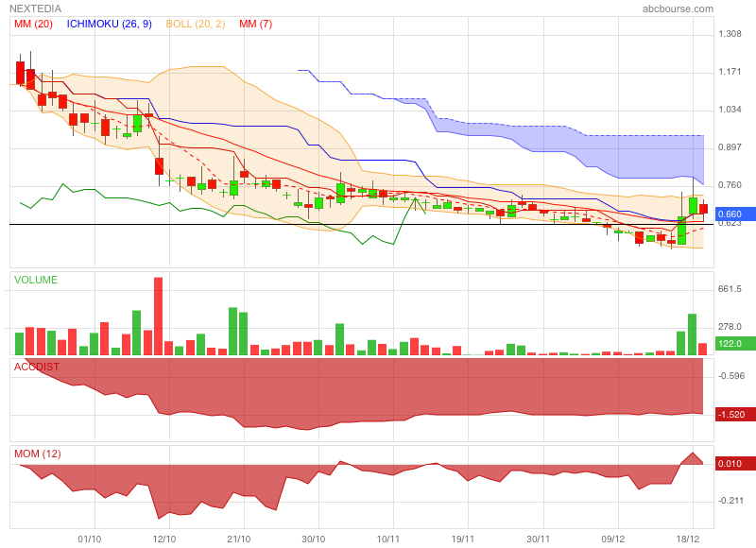Click the 12/10 date axis label
This screenshot has width=756, height=548.
[164, 539]
